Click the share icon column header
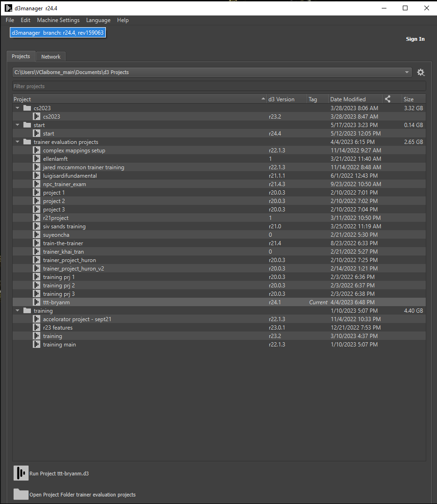Image resolution: width=437 pixels, height=504 pixels. click(387, 99)
